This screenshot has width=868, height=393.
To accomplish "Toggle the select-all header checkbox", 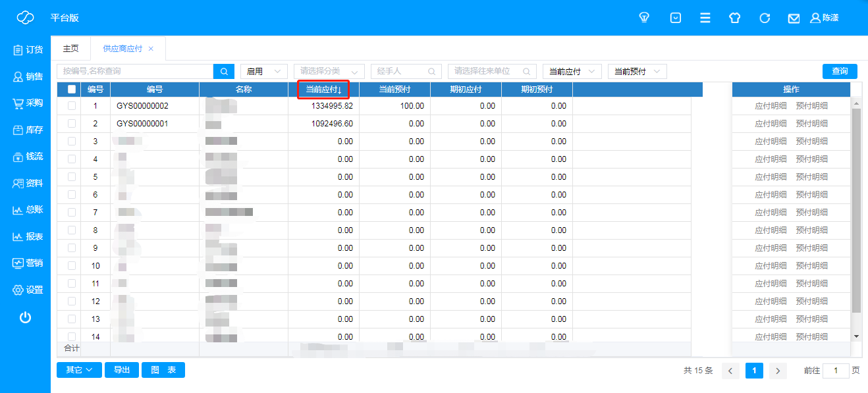I will click(72, 90).
